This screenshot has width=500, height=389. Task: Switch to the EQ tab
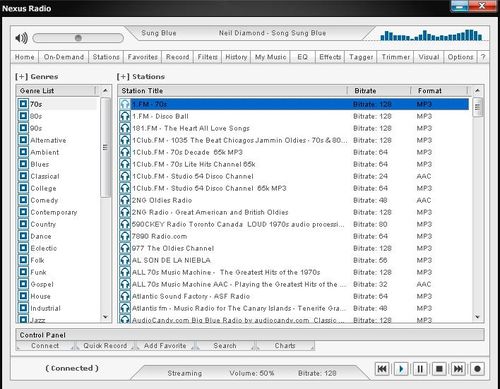point(303,57)
